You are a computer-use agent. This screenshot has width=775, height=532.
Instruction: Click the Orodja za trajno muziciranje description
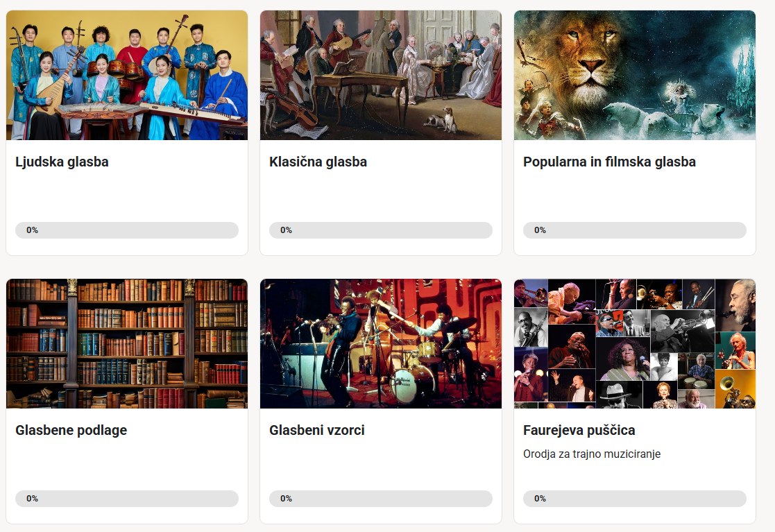[x=591, y=454]
